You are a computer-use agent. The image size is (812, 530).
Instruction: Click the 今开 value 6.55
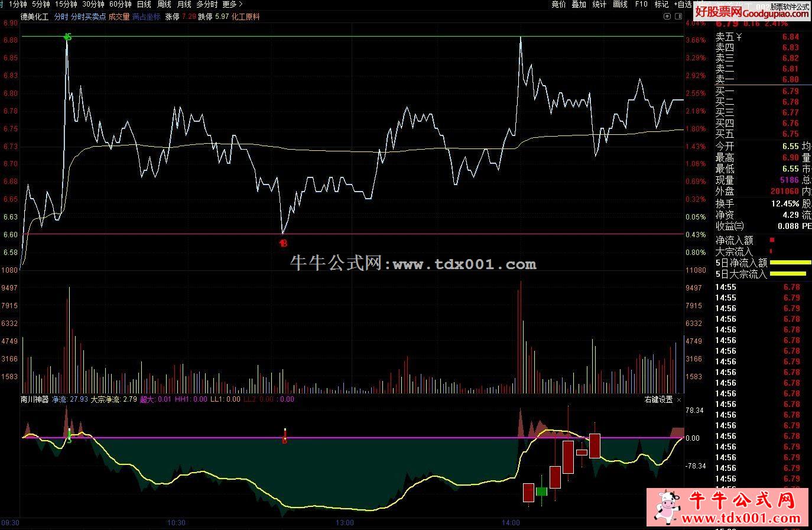tap(790, 146)
